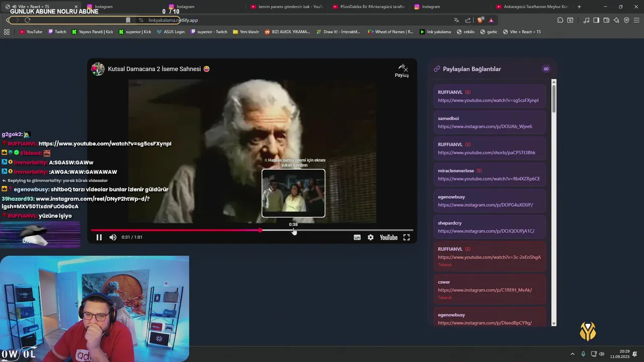This screenshot has width=644, height=362.
Task: Click the 60 link count badge
Action: [x=546, y=69]
